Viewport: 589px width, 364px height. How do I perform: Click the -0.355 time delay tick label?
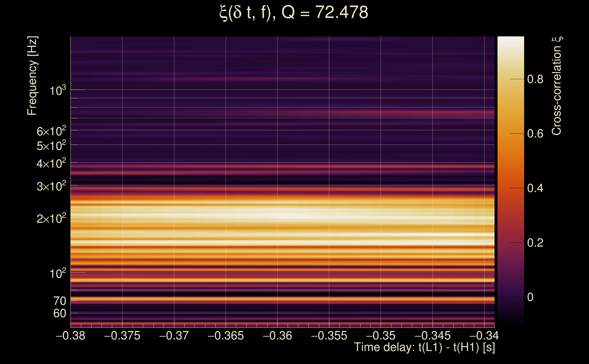pos(329,336)
